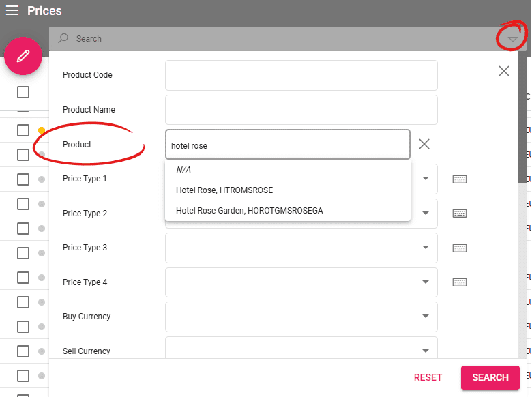Clear the Product field text
The width and height of the screenshot is (532, 397).
coord(424,144)
